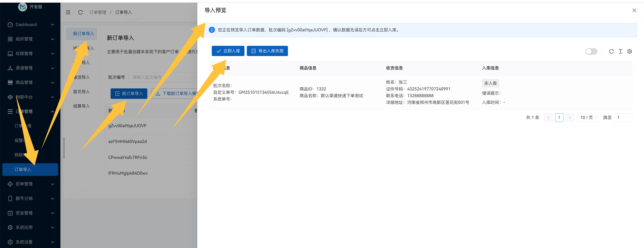Switch to the 结算导入 tab

coord(81,106)
